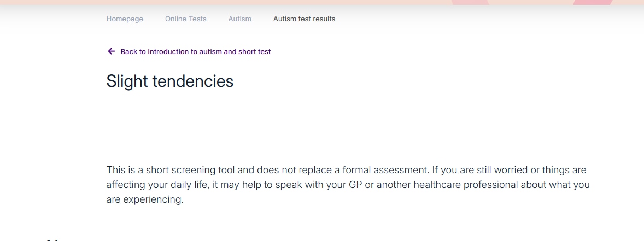This screenshot has height=241, width=644.
Task: Open the Online Tests breadcrumb
Action: tap(186, 19)
